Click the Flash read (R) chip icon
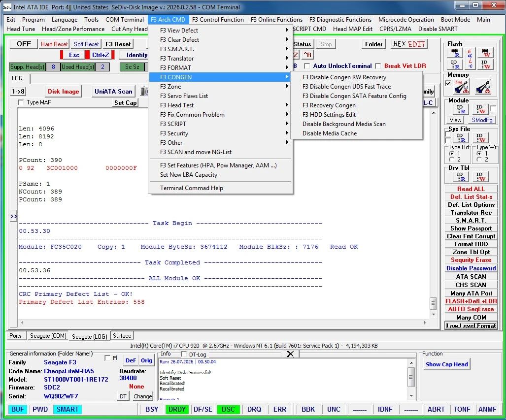Image resolution: width=506 pixels, height=420 pixels. (455, 53)
